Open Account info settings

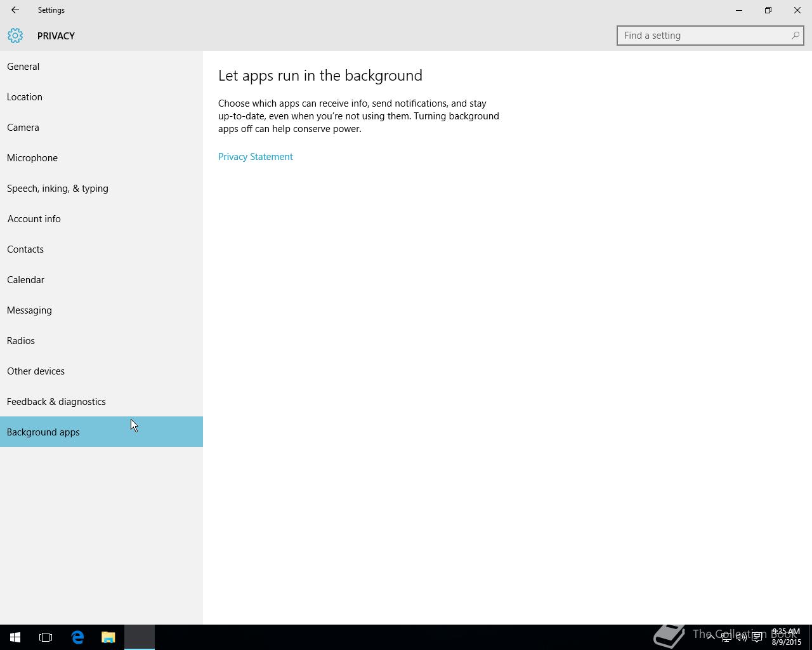(101, 218)
